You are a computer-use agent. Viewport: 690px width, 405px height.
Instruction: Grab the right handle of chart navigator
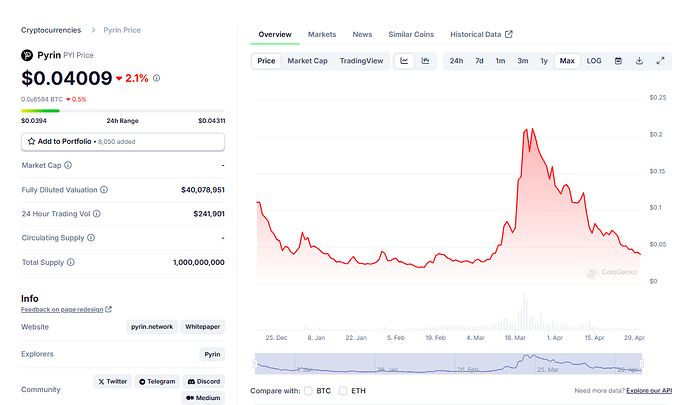tap(642, 364)
